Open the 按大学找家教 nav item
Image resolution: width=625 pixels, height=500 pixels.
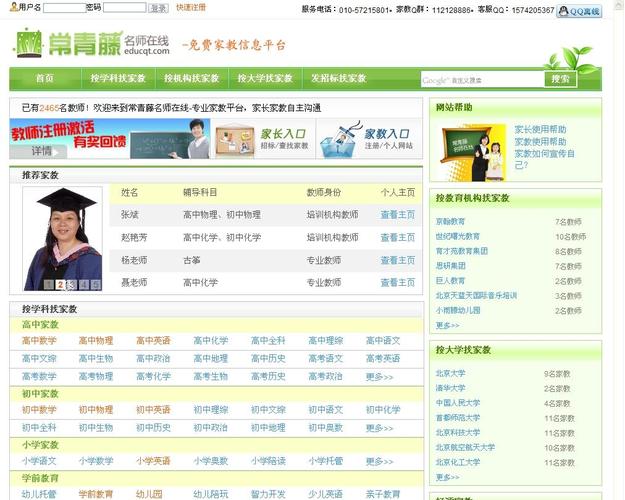(265, 78)
